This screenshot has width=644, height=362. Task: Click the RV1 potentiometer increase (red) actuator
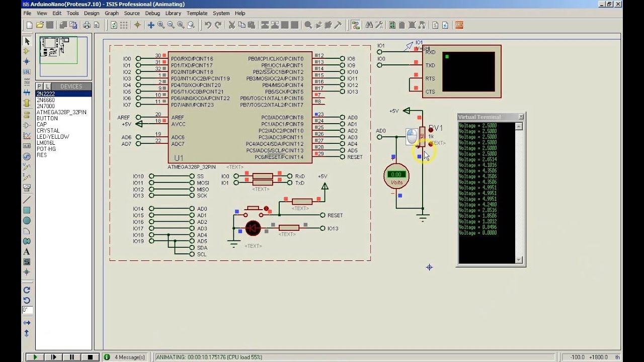(x=431, y=130)
